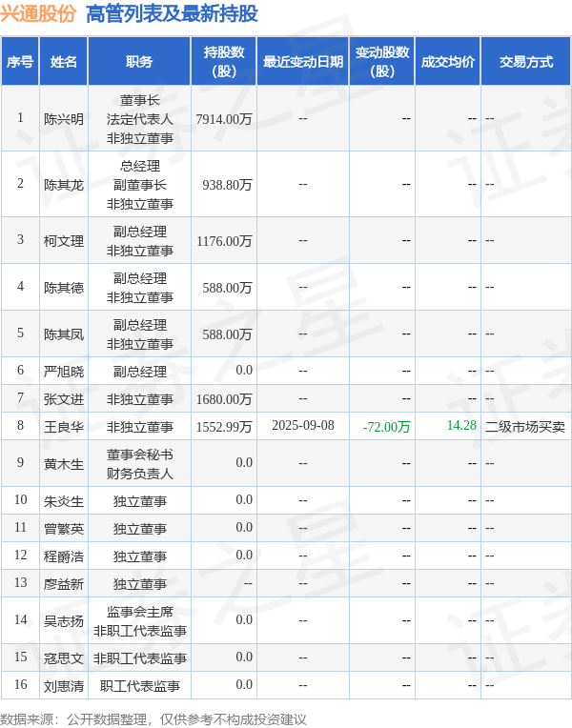Click the 高管列表及最新持股 heading
This screenshot has width=572, height=728.
pyautogui.click(x=172, y=13)
